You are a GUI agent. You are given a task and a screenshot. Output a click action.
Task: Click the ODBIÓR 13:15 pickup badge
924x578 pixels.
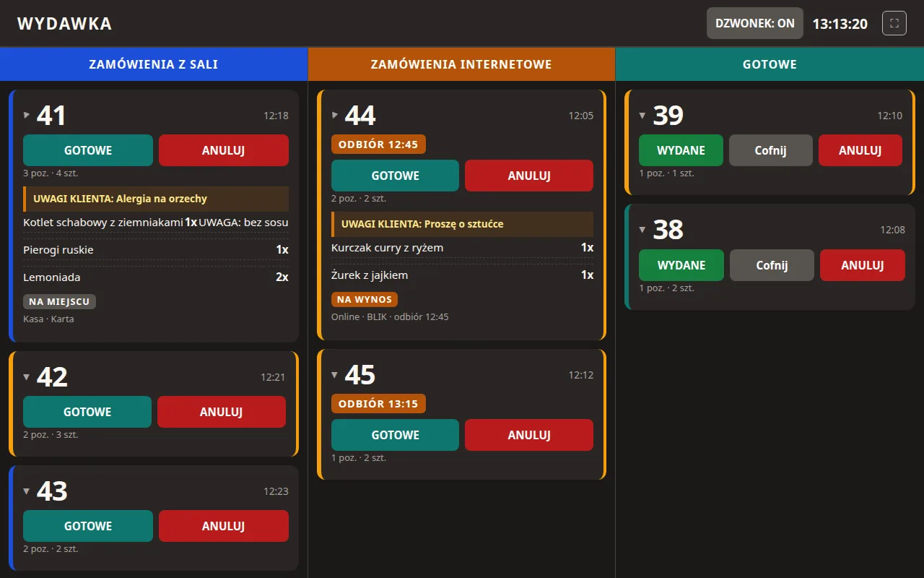tap(378, 404)
